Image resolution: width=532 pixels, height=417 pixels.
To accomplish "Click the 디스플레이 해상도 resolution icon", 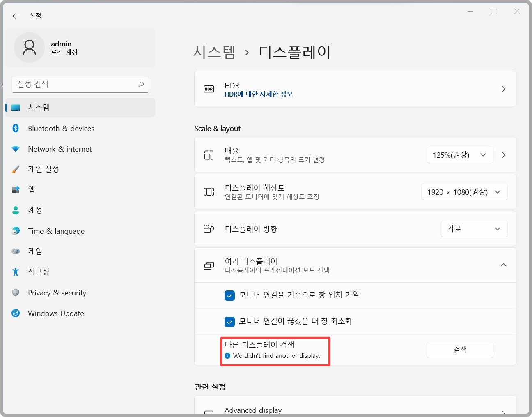I will [x=209, y=191].
